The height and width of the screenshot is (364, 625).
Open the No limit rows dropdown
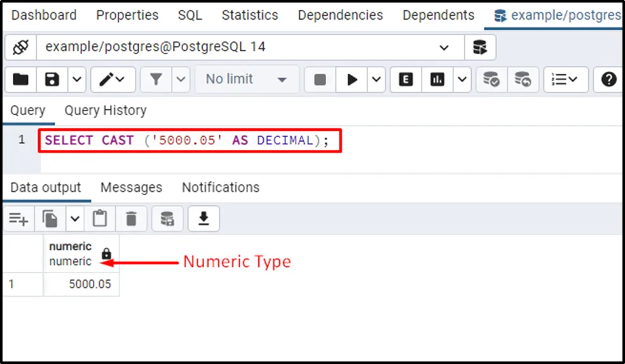click(x=246, y=79)
